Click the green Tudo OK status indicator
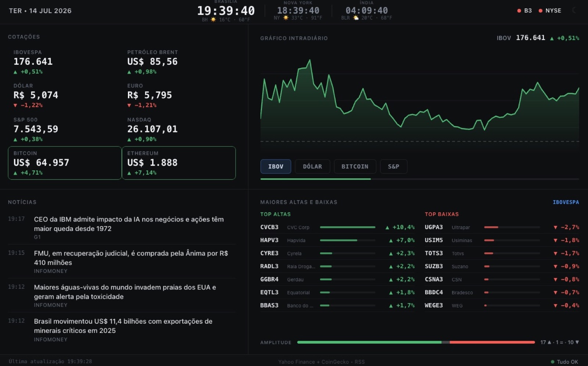 553,362
